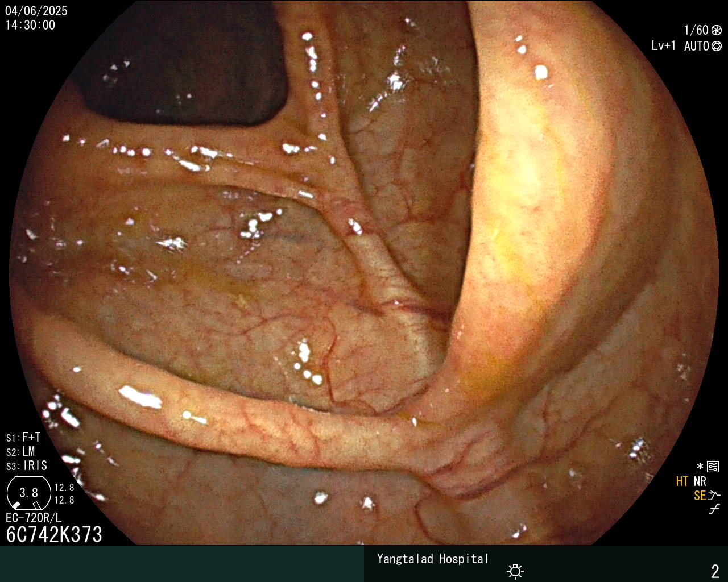Image resolution: width=728 pixels, height=582 pixels.
Task: Click the SE indicator
Action: (x=700, y=496)
